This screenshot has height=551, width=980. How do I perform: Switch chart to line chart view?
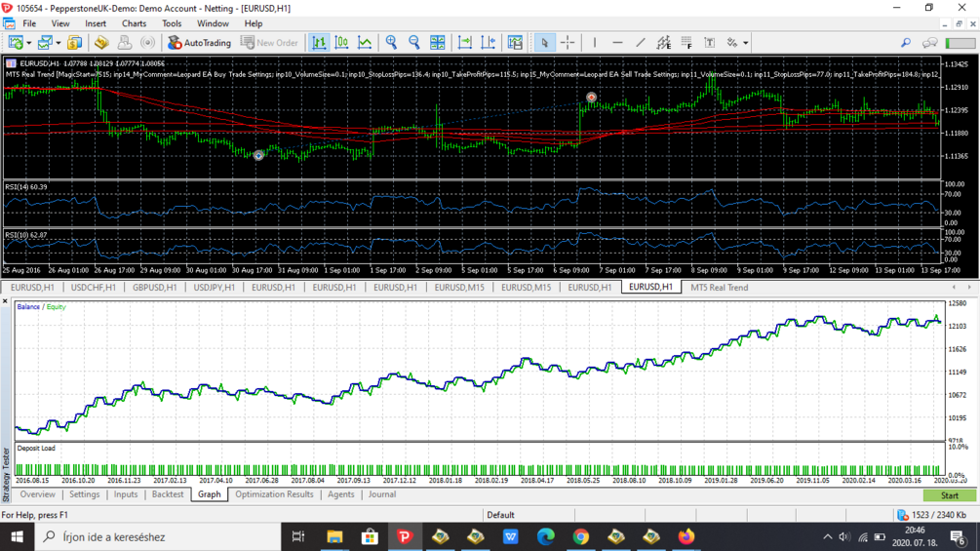click(365, 43)
